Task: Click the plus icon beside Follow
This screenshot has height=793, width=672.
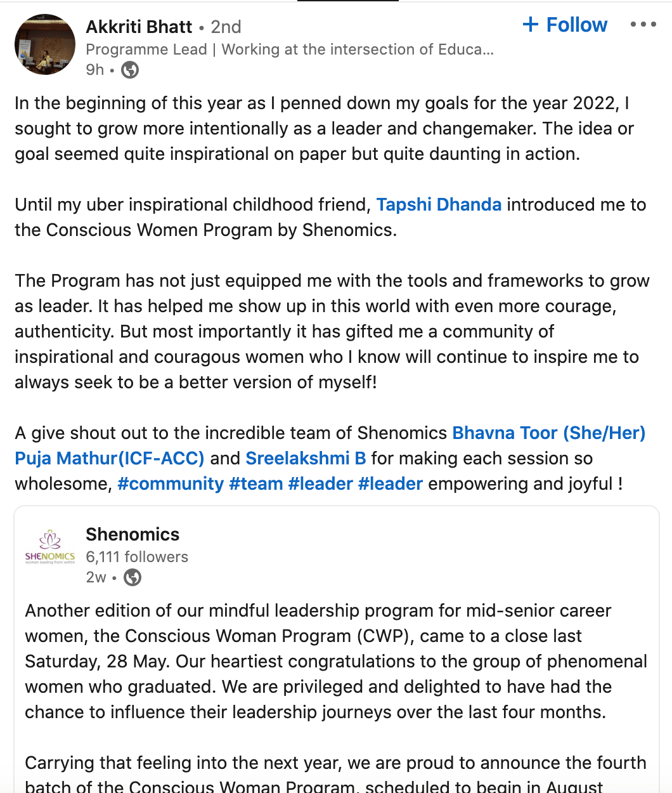Action: pyautogui.click(x=530, y=25)
